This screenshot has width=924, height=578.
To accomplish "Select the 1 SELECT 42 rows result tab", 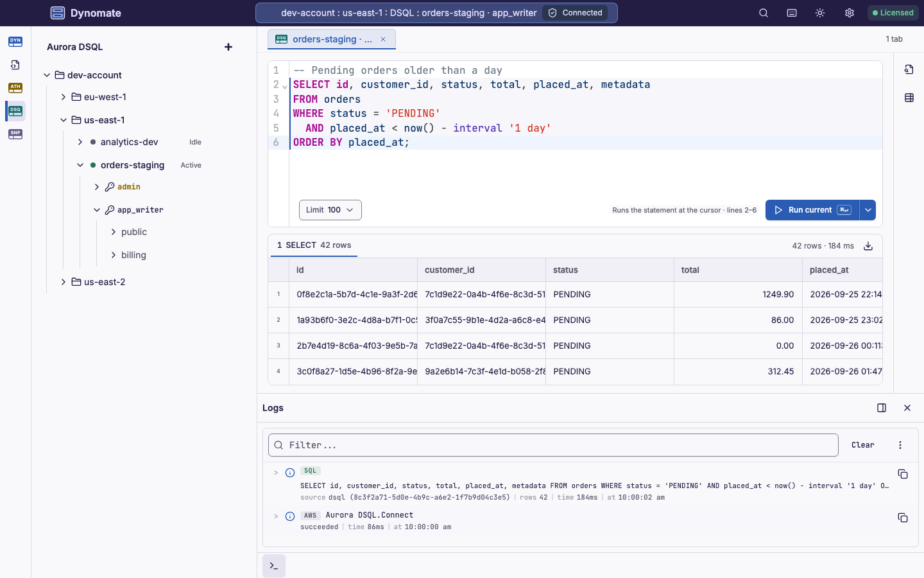I will (x=314, y=245).
